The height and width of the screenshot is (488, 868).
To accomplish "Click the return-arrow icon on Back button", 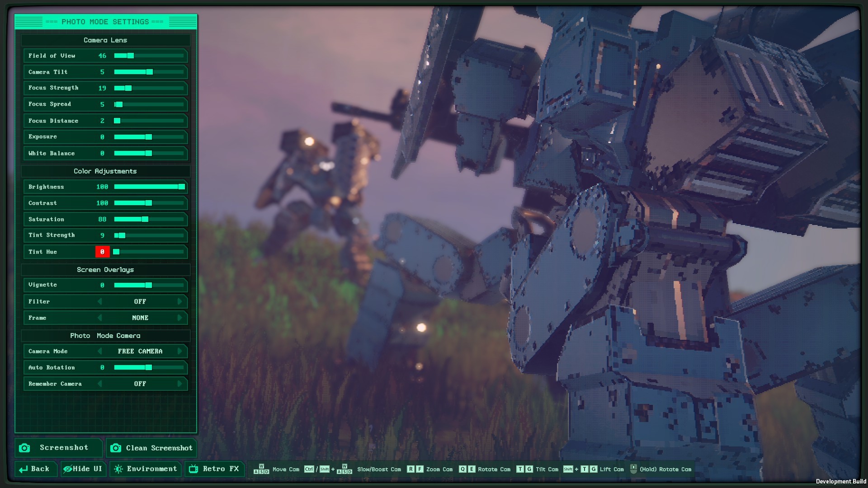I will coord(24,469).
